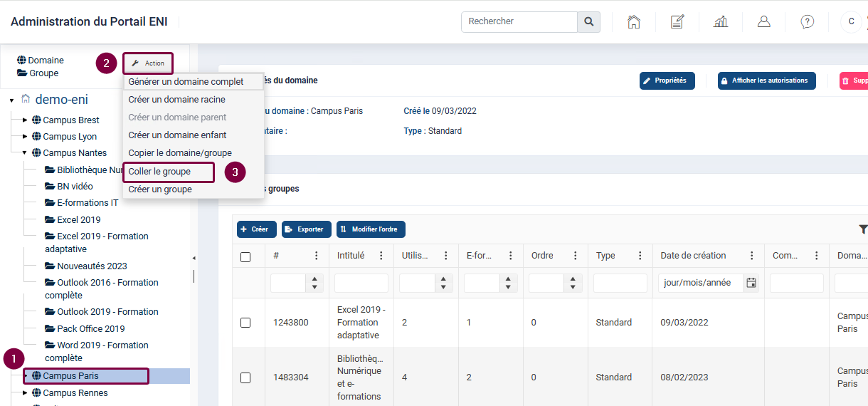This screenshot has height=406, width=868.
Task: Click the demo-eni home icon in tree
Action: click(x=26, y=99)
